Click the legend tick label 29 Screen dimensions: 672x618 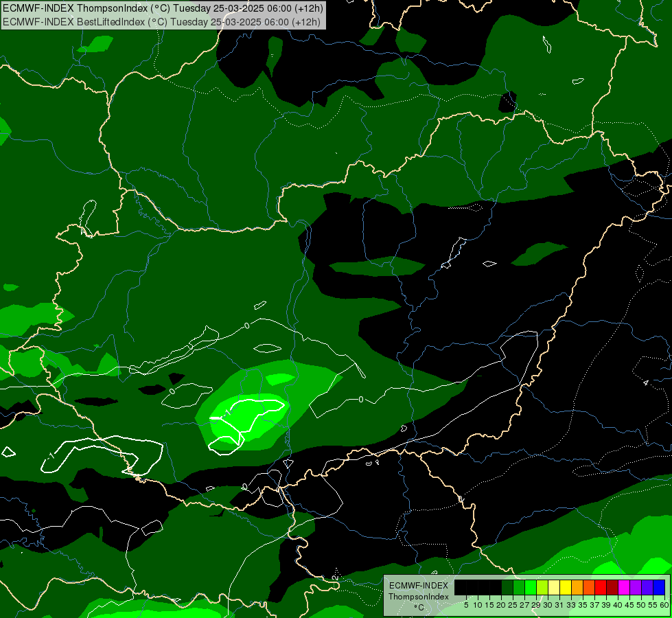536,605
